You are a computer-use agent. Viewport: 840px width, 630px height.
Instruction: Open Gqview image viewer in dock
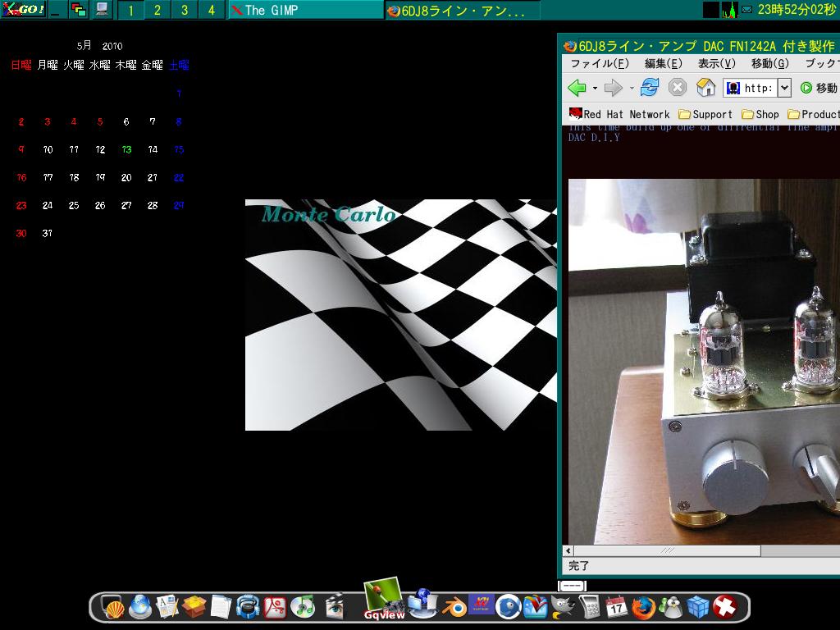click(x=382, y=598)
